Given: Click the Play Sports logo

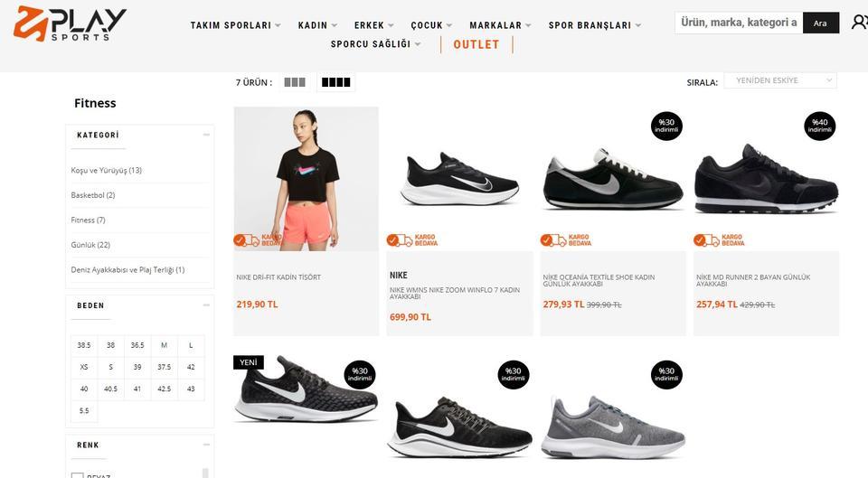Looking at the screenshot, I should click(70, 23).
